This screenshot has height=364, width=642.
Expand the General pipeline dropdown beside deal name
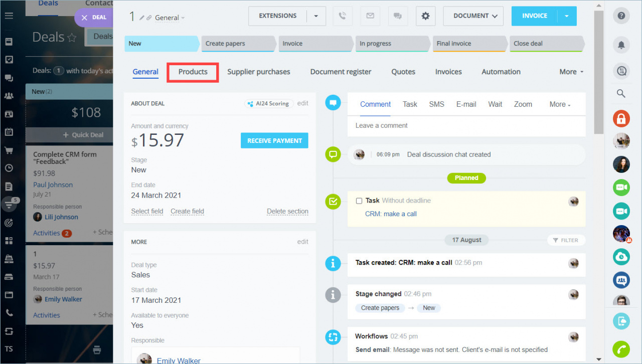(170, 18)
